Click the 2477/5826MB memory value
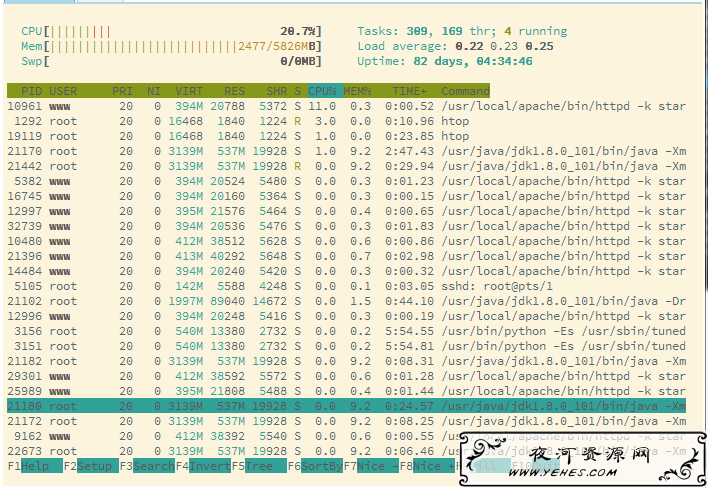The height and width of the screenshot is (488, 708). point(276,46)
